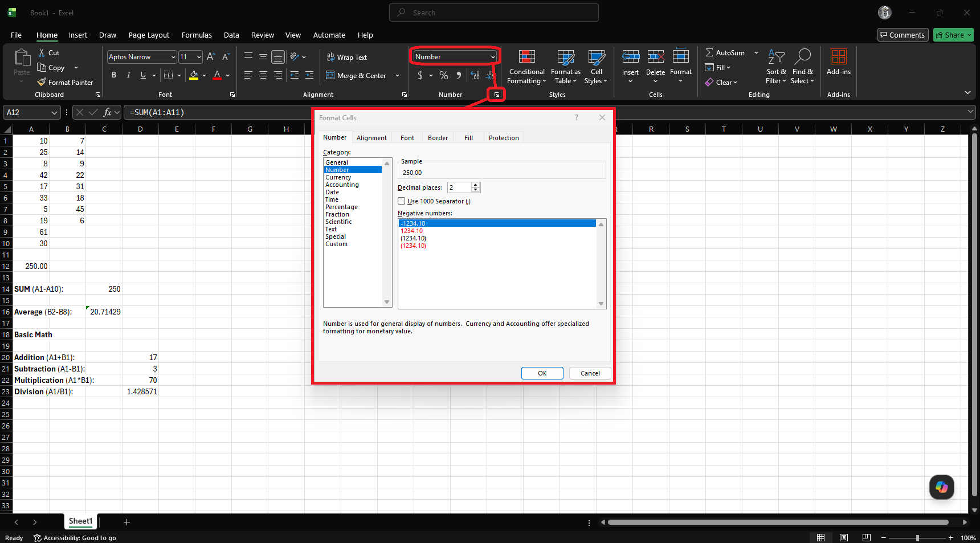Switch to Alignment tab in Format Cells

click(x=371, y=138)
